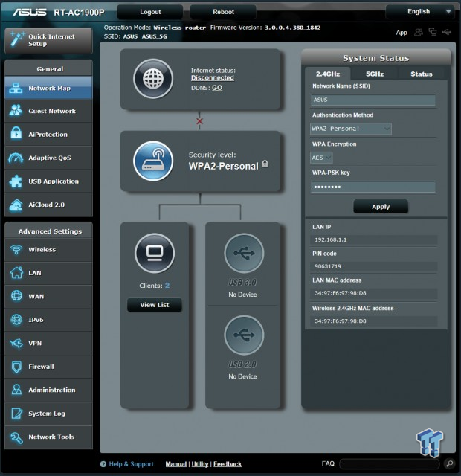
Task: Click the Help & Support question mark icon
Action: pos(103,464)
